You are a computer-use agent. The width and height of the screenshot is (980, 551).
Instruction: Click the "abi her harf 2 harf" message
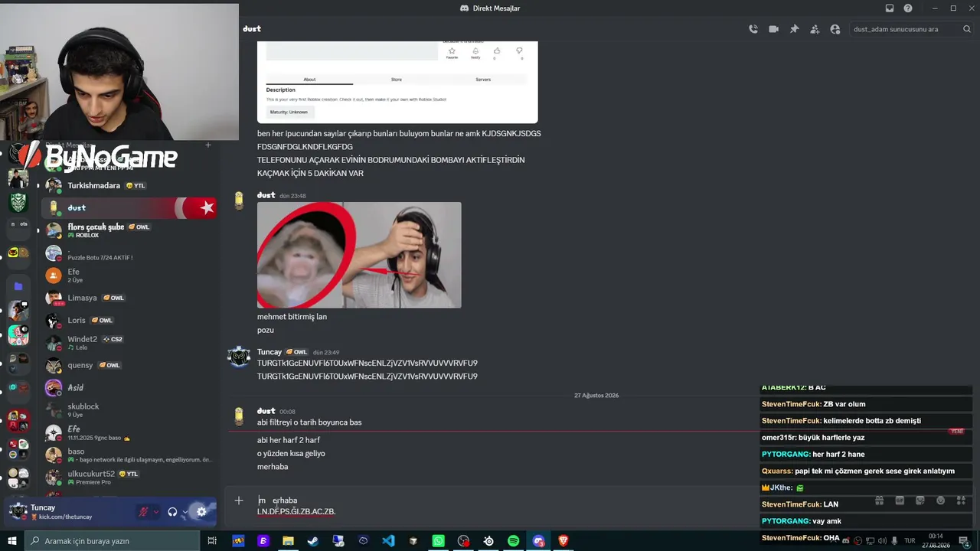click(x=289, y=440)
